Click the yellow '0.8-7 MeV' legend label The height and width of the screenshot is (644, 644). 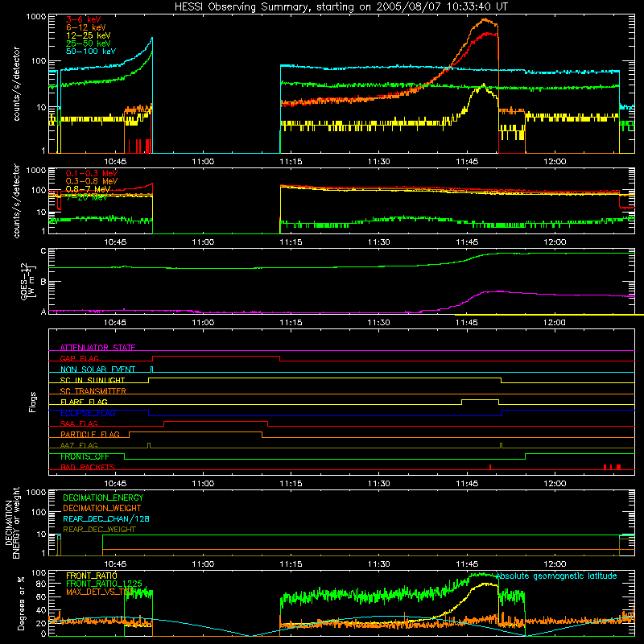click(x=89, y=189)
